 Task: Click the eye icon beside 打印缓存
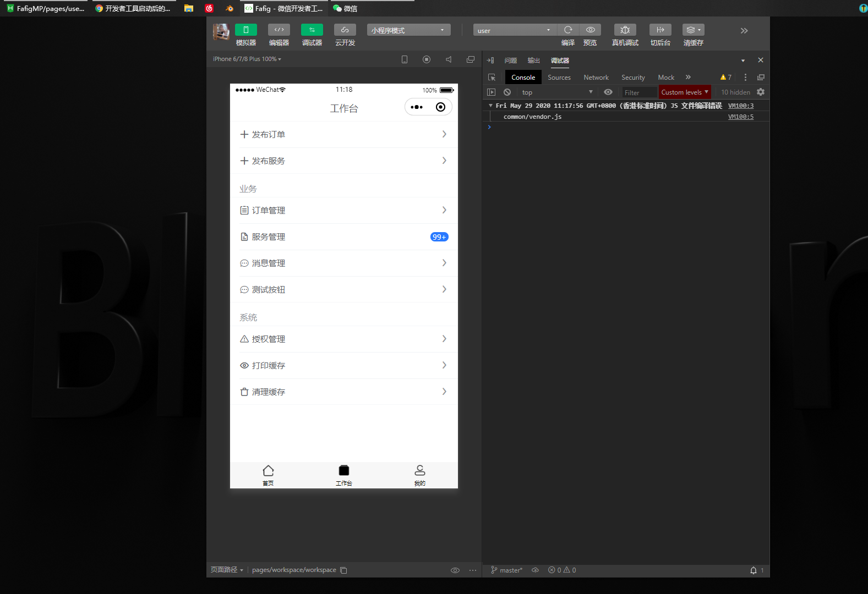(244, 366)
